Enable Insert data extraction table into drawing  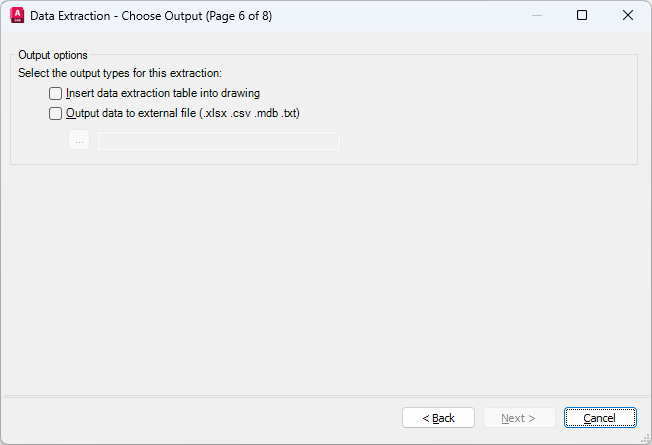click(56, 93)
